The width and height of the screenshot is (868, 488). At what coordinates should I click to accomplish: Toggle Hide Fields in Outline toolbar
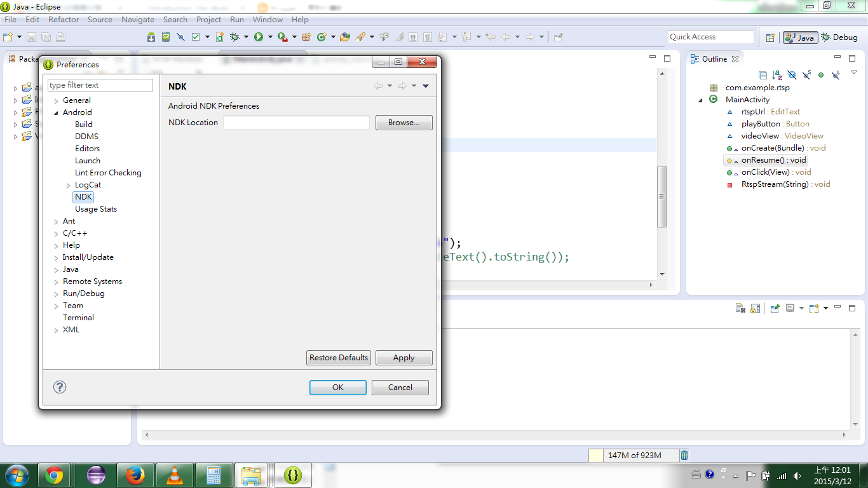(792, 75)
